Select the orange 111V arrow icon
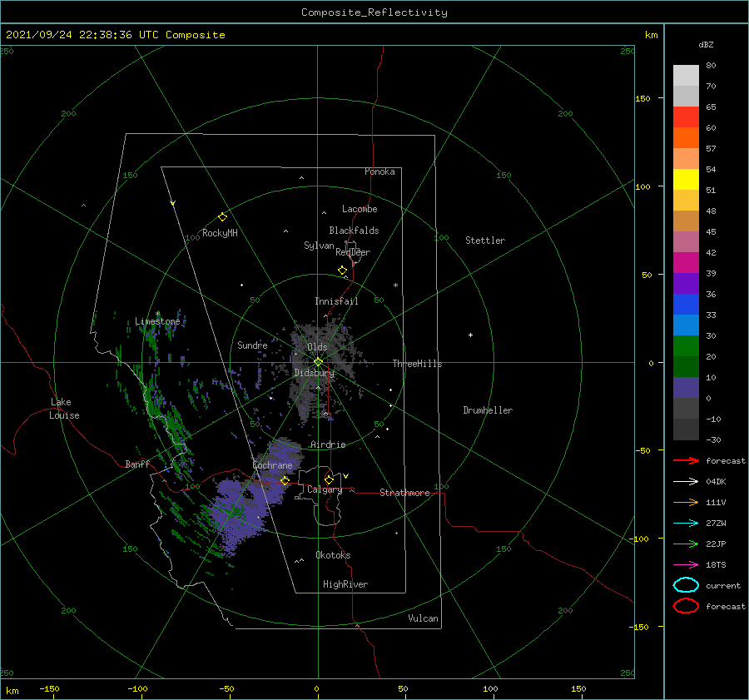The width and height of the screenshot is (749, 700). (x=686, y=502)
